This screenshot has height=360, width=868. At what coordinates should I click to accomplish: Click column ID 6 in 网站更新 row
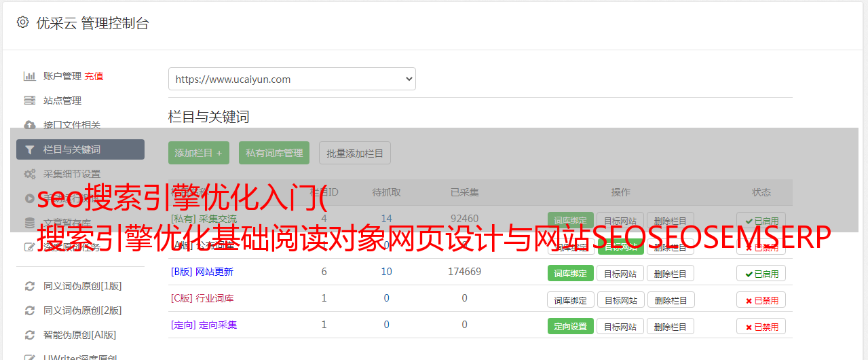pos(324,272)
